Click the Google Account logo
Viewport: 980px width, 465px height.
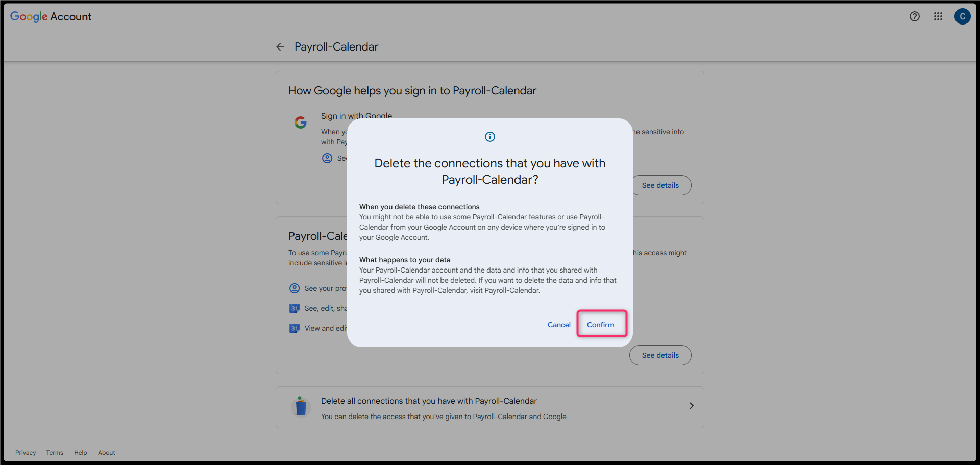(x=51, y=16)
